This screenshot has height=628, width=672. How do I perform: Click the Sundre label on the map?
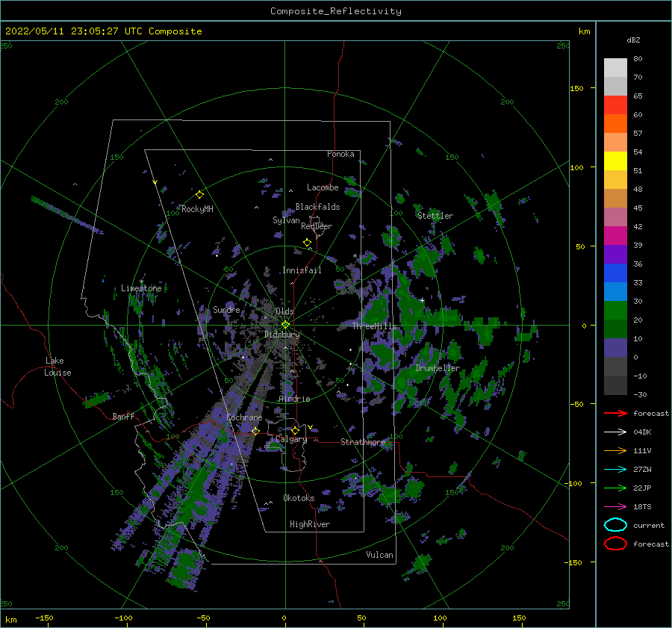click(226, 309)
